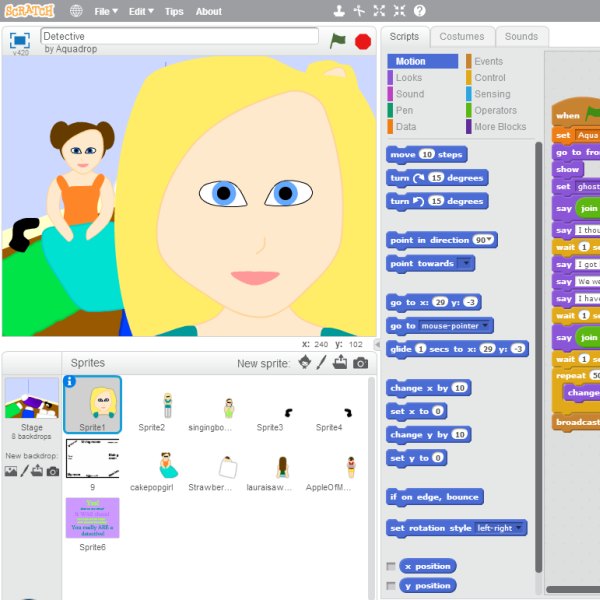The height and width of the screenshot is (600, 600).
Task: Upload sprite from file
Action: coord(340,362)
